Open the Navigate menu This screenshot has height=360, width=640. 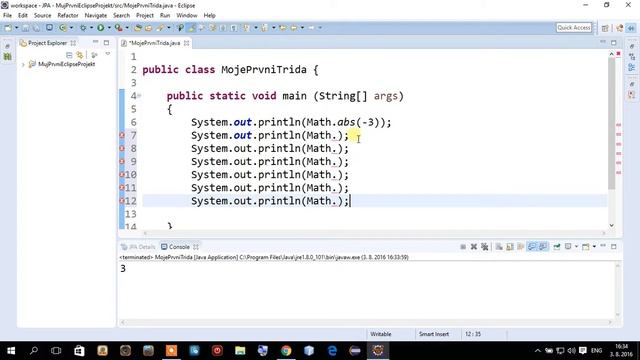96,16
